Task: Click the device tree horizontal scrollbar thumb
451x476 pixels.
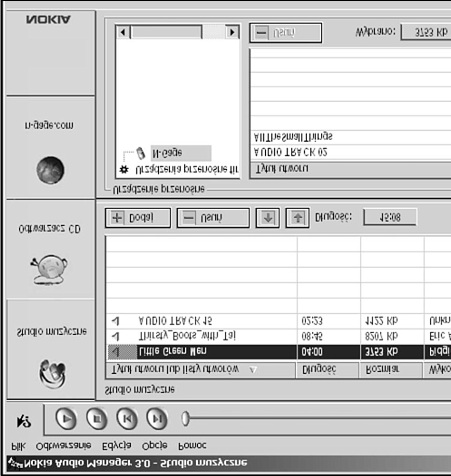Action: pos(166,32)
